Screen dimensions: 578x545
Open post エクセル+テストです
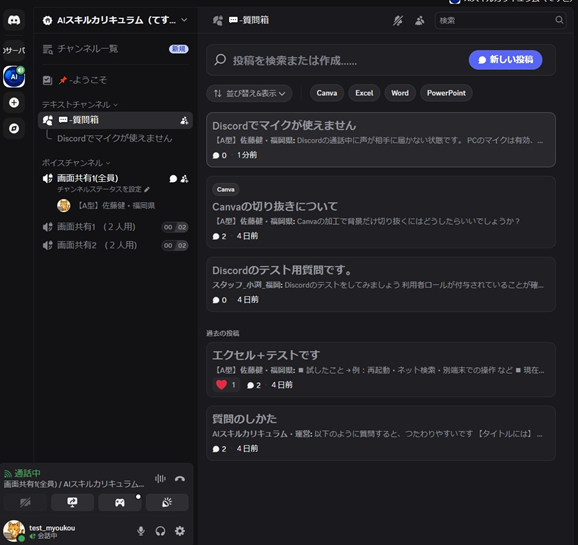pyautogui.click(x=381, y=369)
